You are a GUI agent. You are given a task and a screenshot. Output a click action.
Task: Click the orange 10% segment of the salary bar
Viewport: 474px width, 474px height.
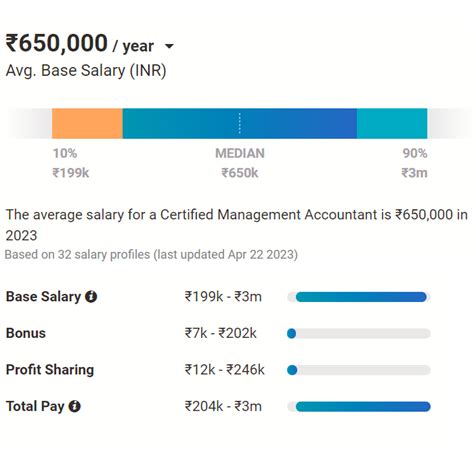click(x=87, y=123)
